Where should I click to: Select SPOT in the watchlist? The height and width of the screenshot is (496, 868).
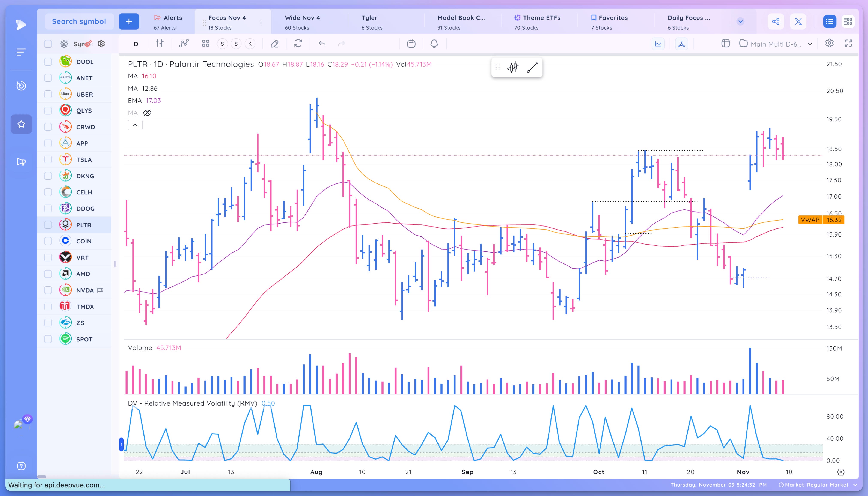pos(84,339)
